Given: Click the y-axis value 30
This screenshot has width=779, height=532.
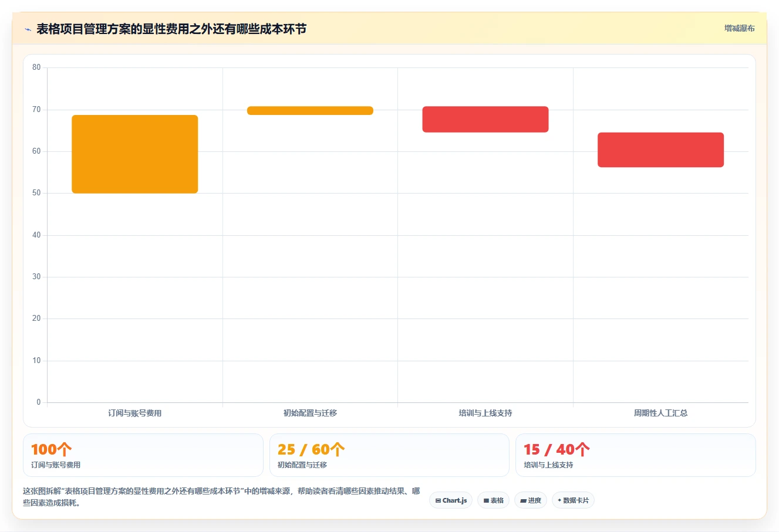Looking at the screenshot, I should tap(36, 277).
